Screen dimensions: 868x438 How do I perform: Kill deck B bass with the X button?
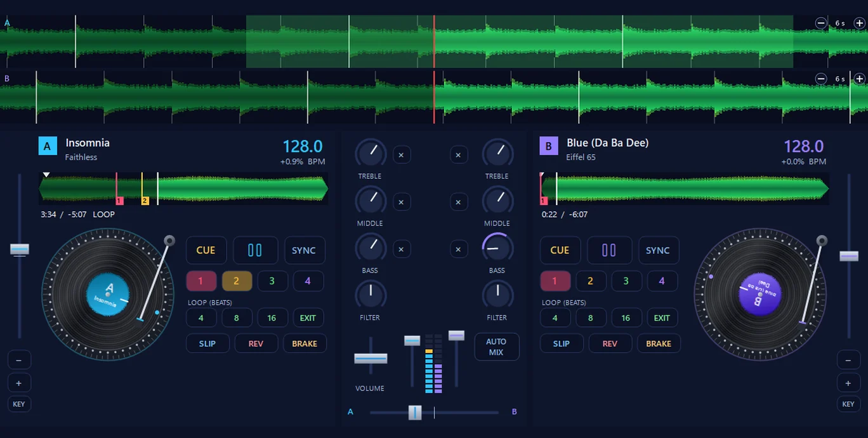459,249
